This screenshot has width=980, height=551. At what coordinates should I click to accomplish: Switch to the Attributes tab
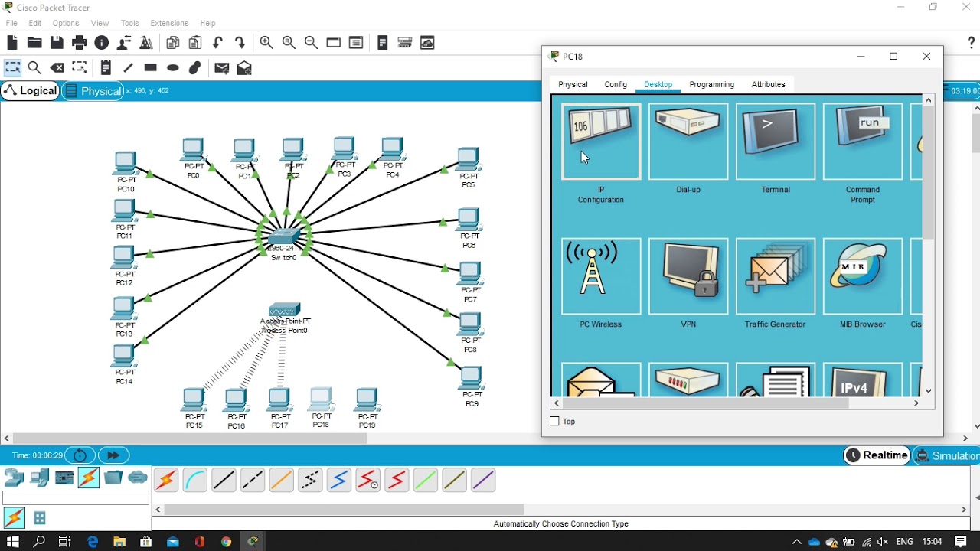(768, 84)
